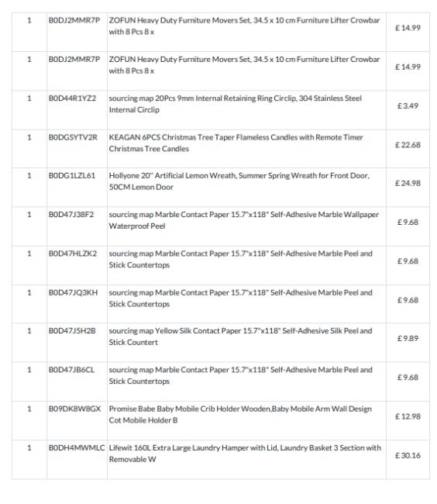This screenshot has height=504, width=437.
Task: Click the sourcing map Retaining Ring Circlip description
Action: (235, 104)
